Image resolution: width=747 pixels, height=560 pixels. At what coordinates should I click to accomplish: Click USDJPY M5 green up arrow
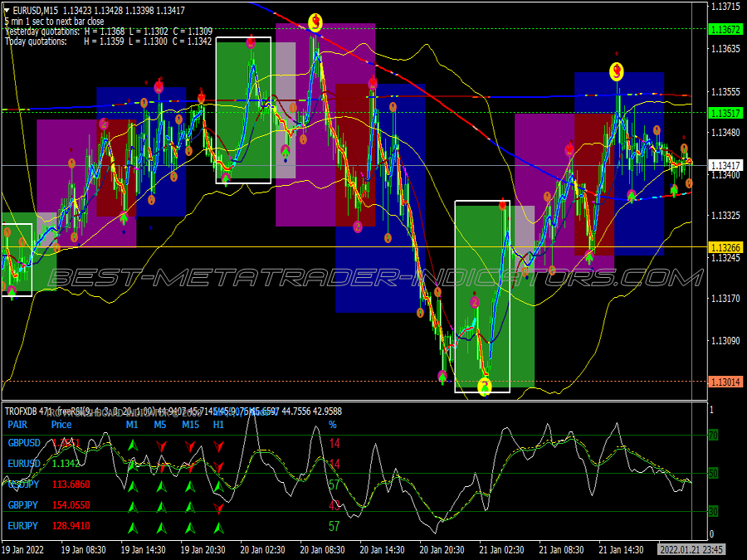click(162, 487)
